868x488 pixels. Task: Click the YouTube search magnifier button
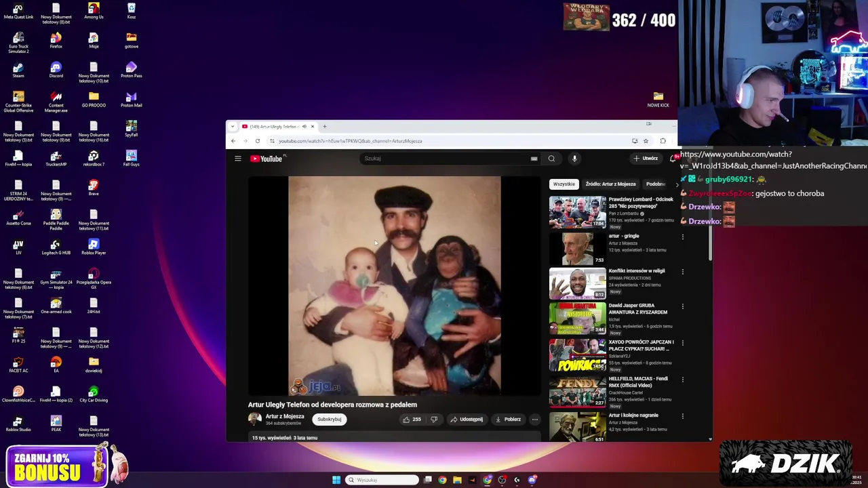551,159
